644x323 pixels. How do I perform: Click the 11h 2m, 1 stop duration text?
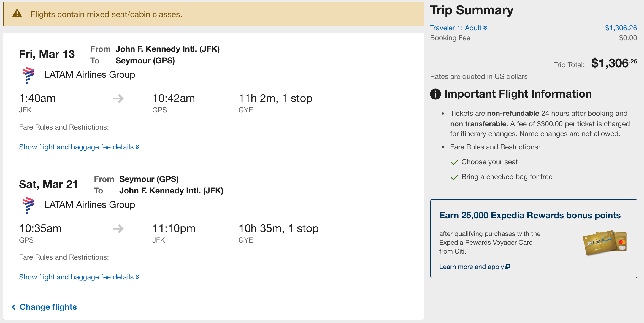(275, 98)
